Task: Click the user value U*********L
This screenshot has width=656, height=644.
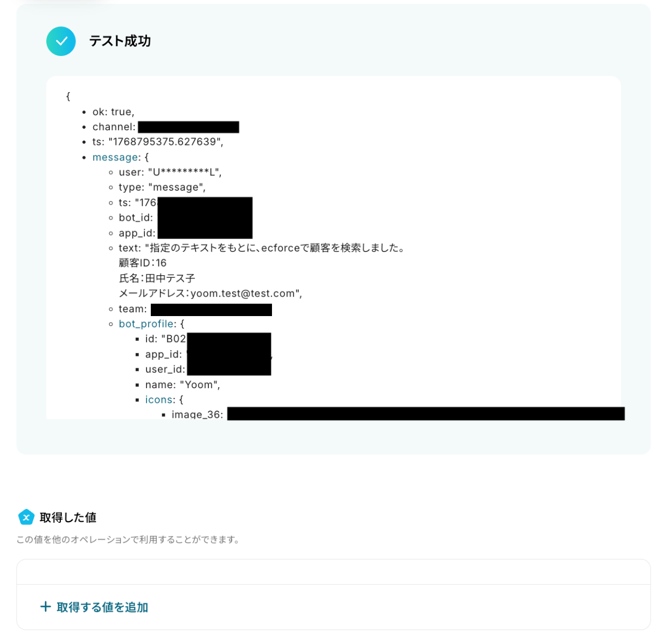Action: click(x=184, y=172)
